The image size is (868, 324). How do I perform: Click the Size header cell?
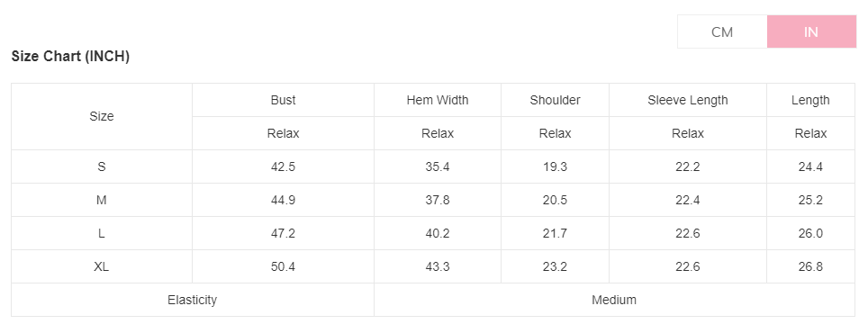point(102,117)
